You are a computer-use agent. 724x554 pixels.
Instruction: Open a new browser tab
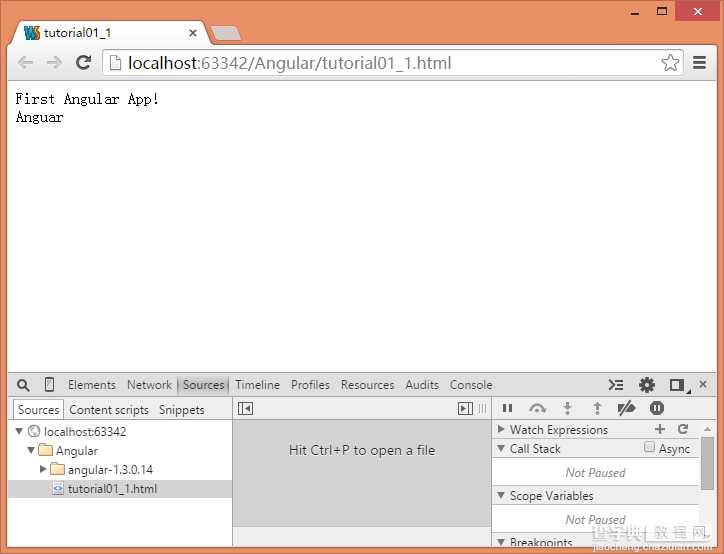click(226, 33)
